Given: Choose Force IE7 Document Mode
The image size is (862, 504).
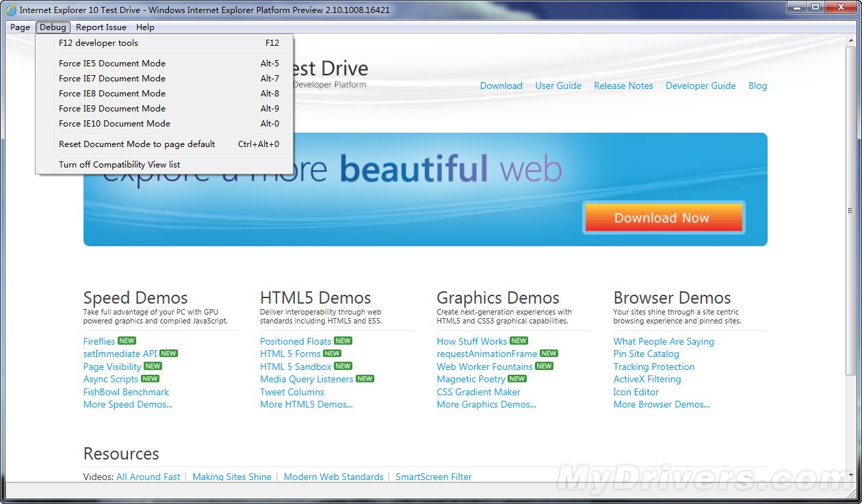Looking at the screenshot, I should pos(112,79).
